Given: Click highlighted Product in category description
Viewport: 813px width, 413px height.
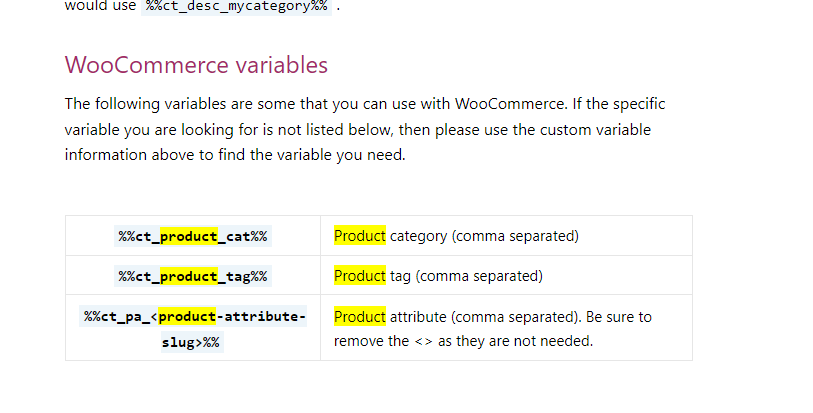Looking at the screenshot, I should click(360, 236).
